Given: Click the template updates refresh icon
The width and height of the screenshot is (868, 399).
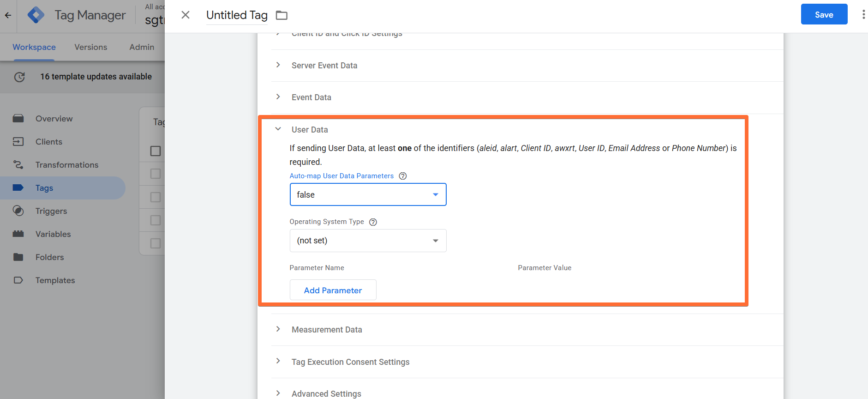Looking at the screenshot, I should (19, 77).
